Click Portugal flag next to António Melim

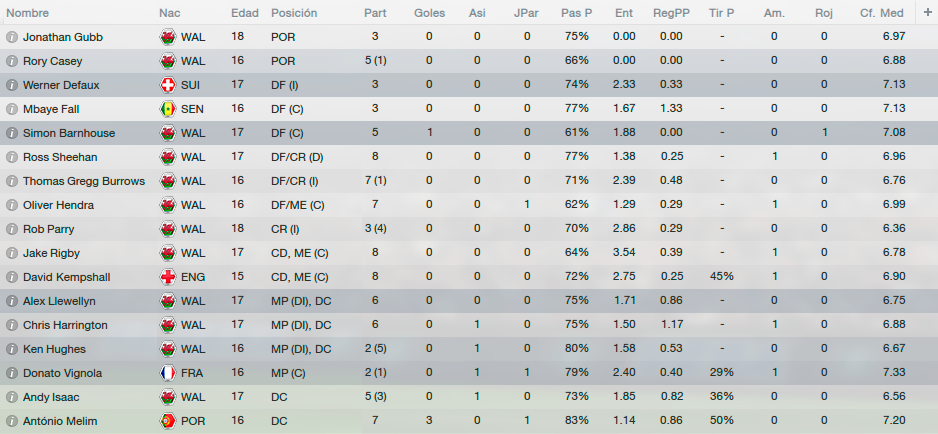click(x=168, y=421)
